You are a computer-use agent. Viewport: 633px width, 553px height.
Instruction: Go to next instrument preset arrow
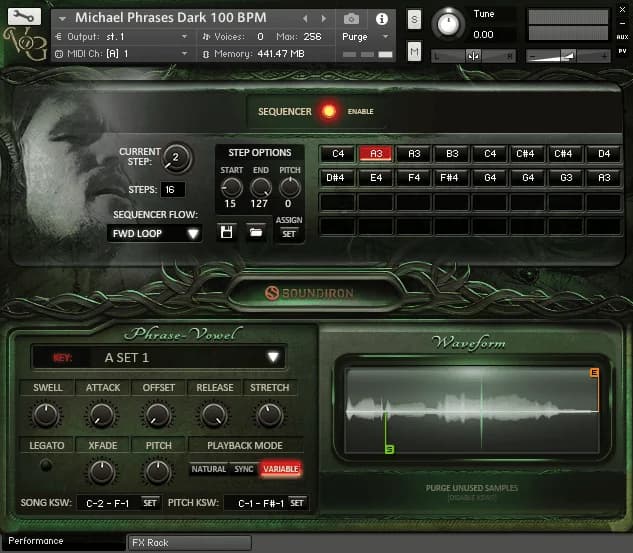coord(323,19)
